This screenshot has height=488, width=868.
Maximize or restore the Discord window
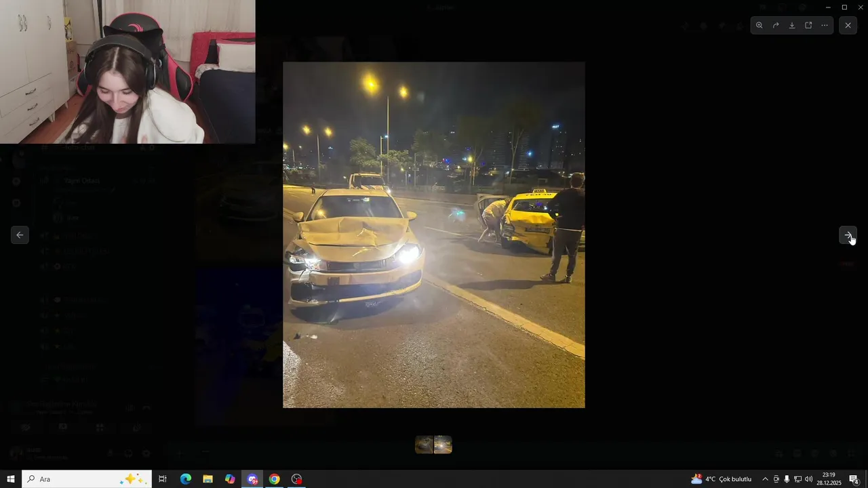(x=844, y=7)
